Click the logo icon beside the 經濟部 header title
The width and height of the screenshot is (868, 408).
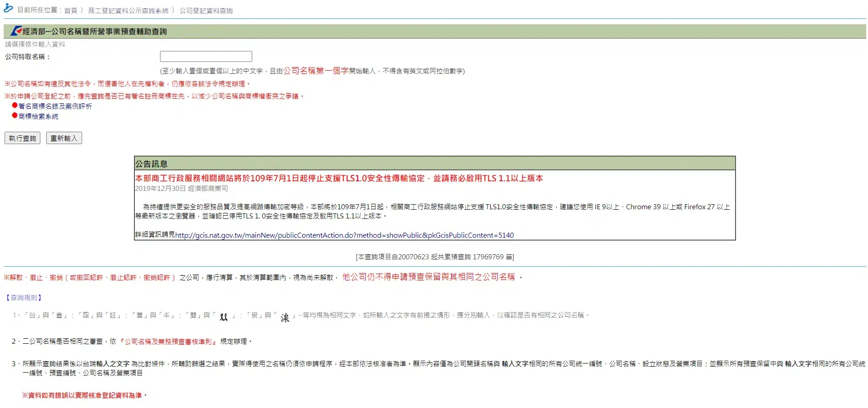click(x=16, y=31)
